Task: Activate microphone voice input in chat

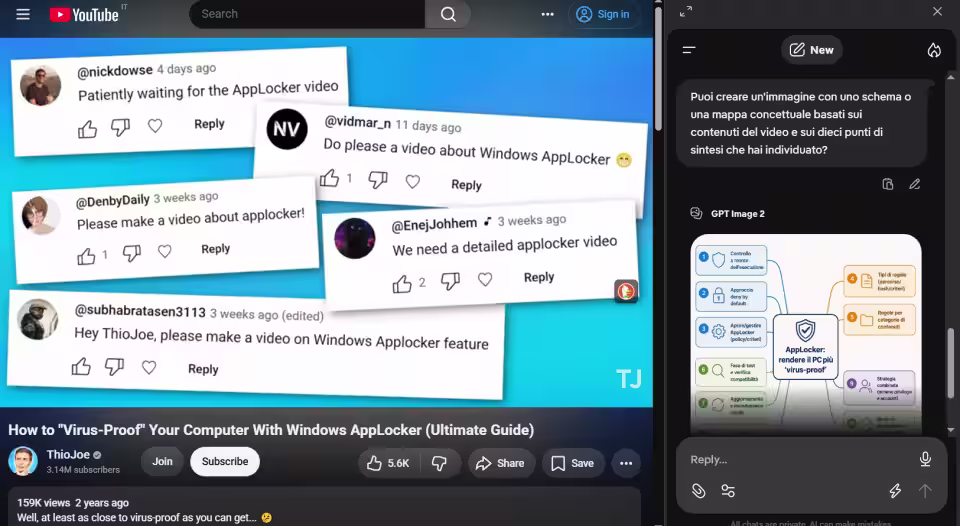Action: coord(925,459)
